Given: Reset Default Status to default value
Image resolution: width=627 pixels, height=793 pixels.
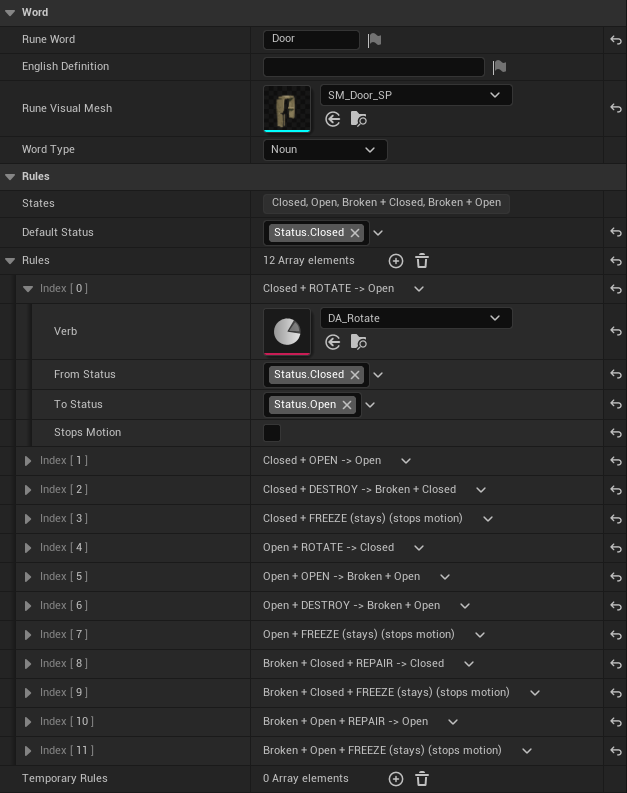Looking at the screenshot, I should pos(615,232).
